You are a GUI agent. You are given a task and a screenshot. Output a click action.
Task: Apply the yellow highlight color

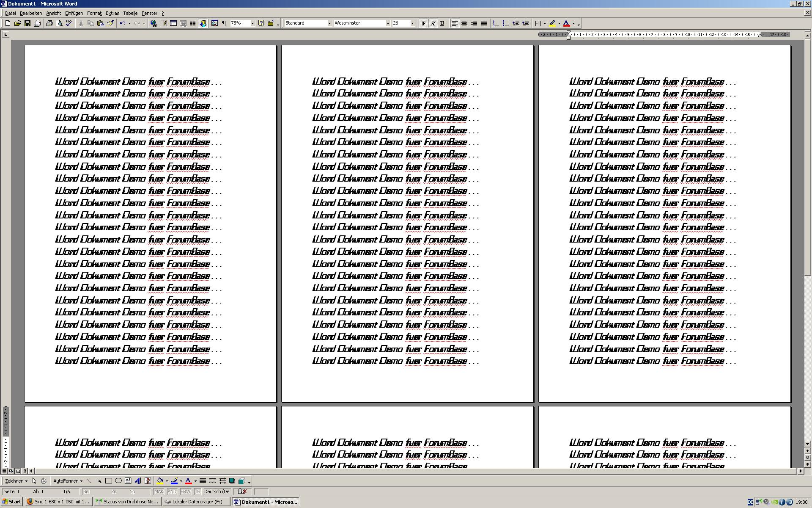[x=552, y=23]
